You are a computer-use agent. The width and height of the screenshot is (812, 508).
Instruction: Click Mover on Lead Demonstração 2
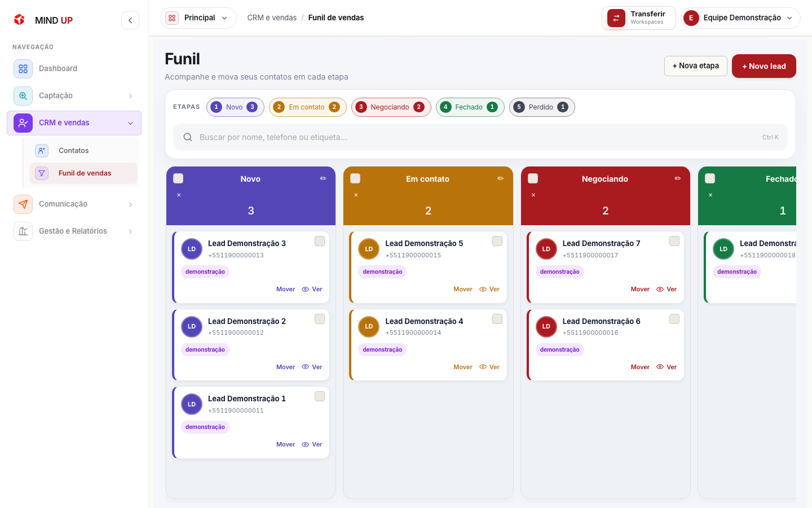pyautogui.click(x=285, y=367)
